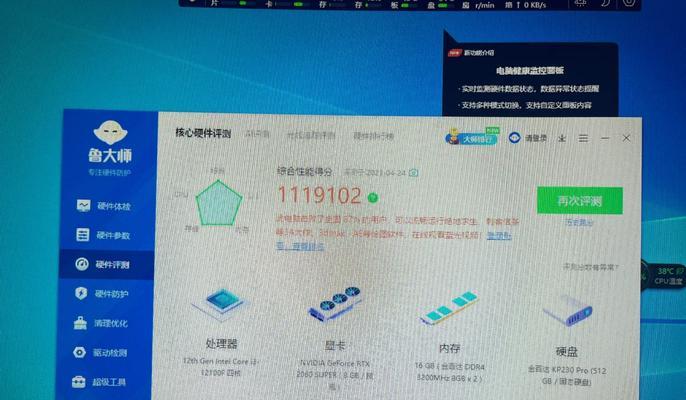Click the power icon at the right end of the top monitor bar

(628, 3)
